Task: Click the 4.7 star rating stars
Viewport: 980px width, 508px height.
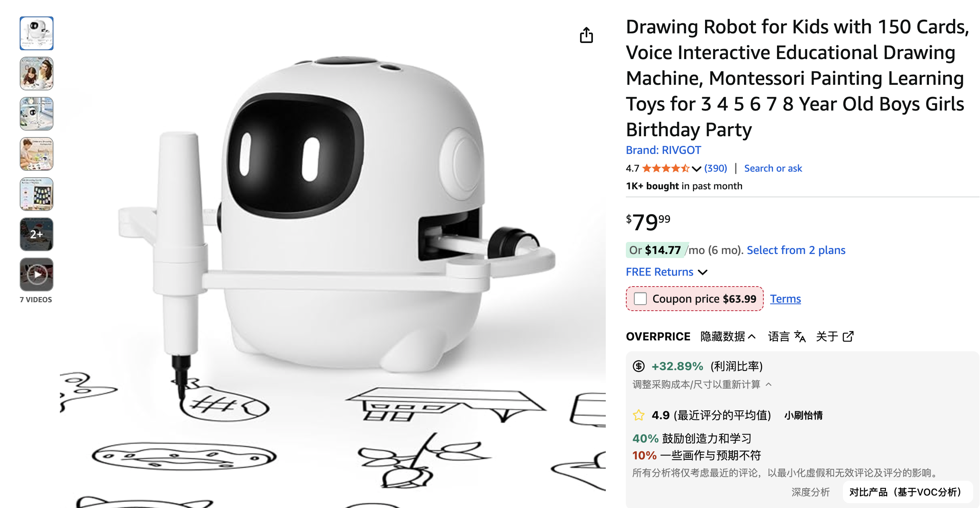Action: click(x=665, y=168)
